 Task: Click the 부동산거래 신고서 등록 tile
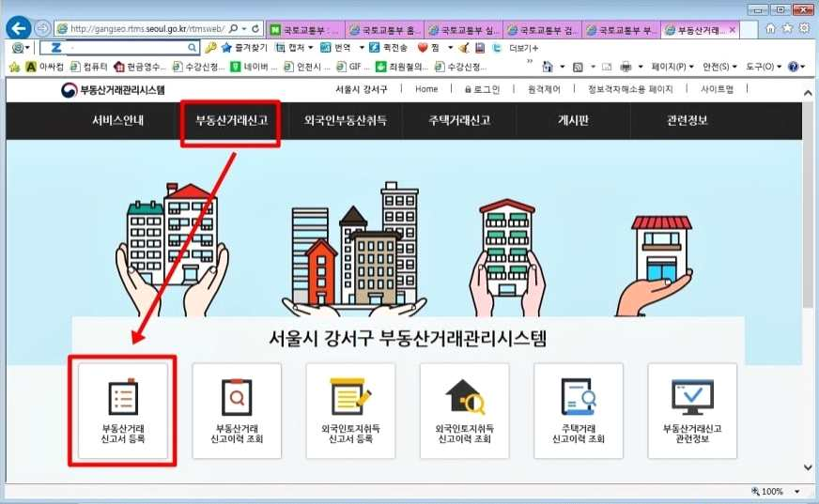click(123, 410)
